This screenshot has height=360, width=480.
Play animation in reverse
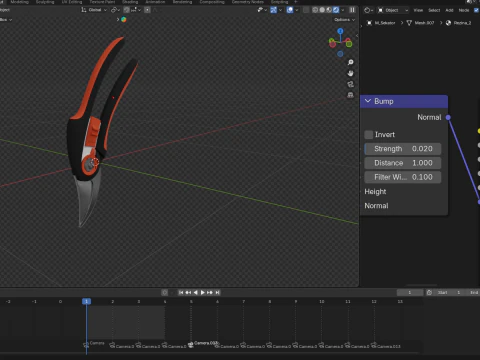click(195, 292)
